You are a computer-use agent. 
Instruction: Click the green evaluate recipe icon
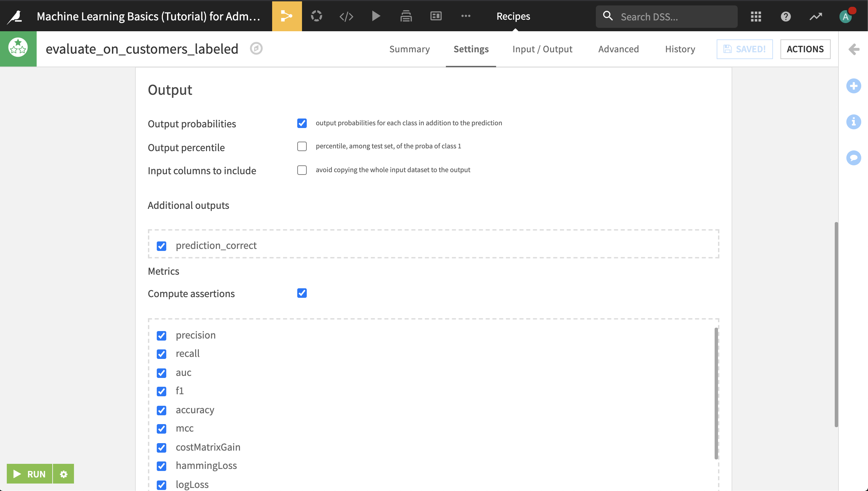[x=18, y=49]
